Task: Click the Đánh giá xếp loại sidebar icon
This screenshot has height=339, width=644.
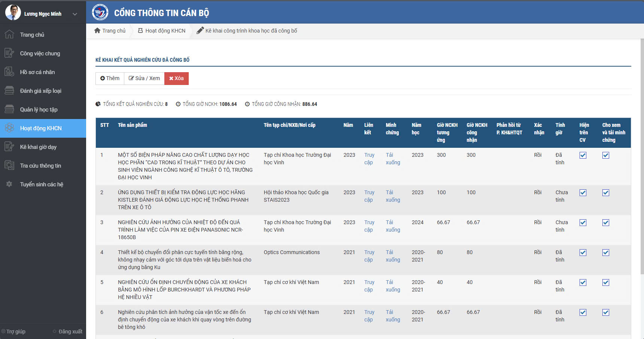Action: [x=9, y=91]
